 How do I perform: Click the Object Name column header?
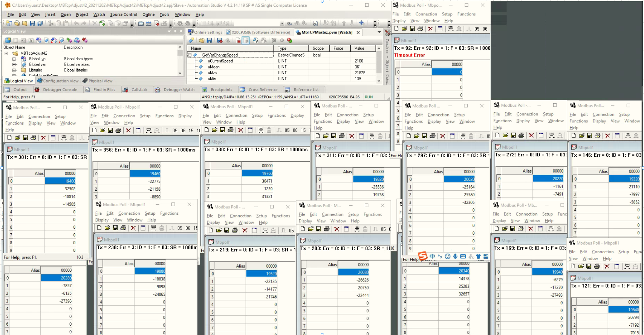[32, 47]
